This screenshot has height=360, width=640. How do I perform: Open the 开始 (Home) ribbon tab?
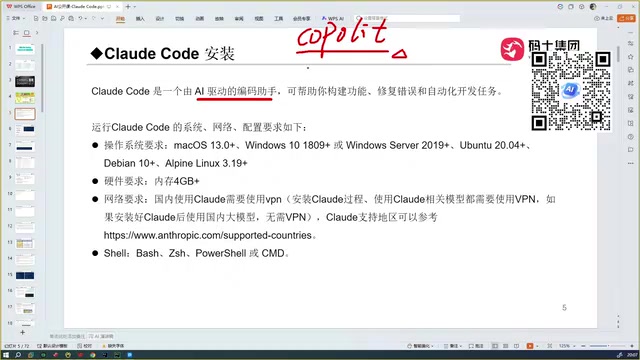(x=120, y=19)
